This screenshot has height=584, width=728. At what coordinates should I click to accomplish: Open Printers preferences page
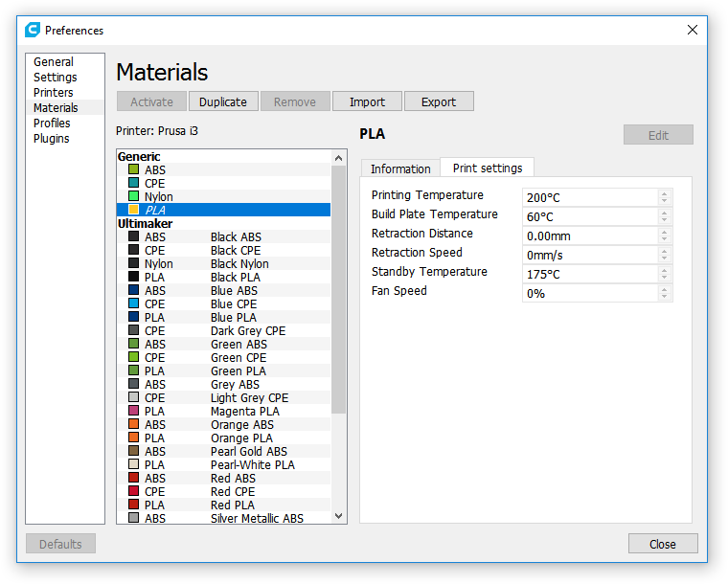click(54, 93)
